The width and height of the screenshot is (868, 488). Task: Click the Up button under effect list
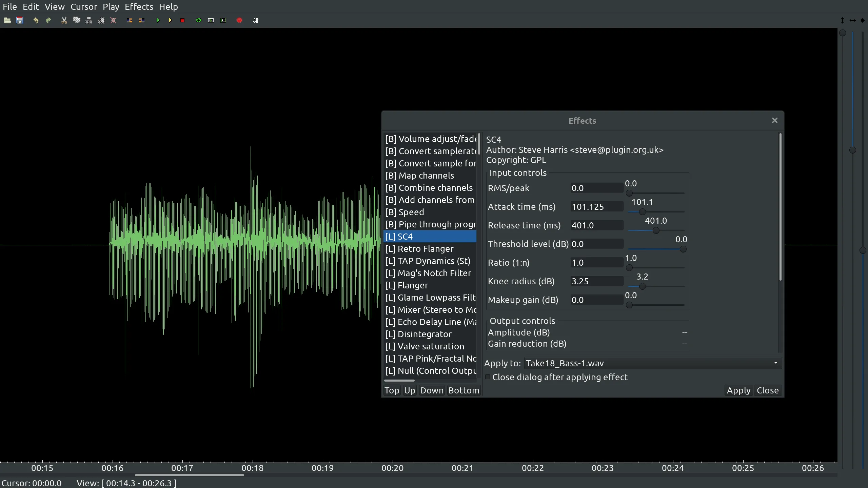[x=410, y=390]
